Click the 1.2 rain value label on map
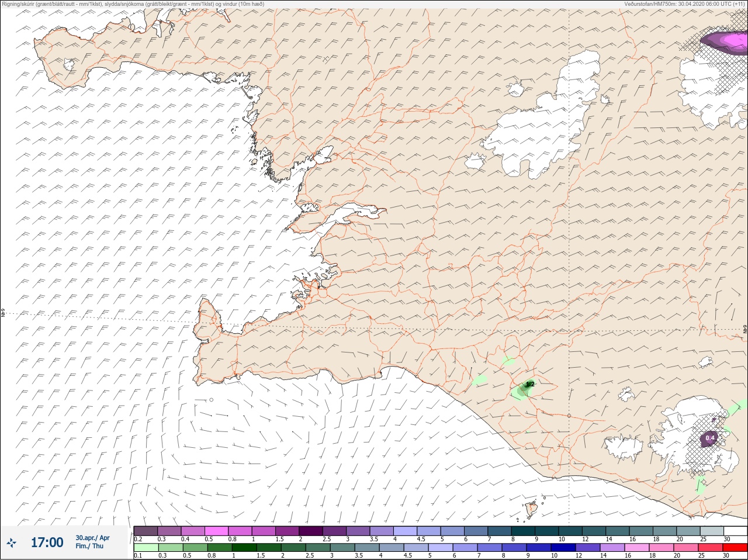Screen dimensions: 748x560 [x=530, y=384]
